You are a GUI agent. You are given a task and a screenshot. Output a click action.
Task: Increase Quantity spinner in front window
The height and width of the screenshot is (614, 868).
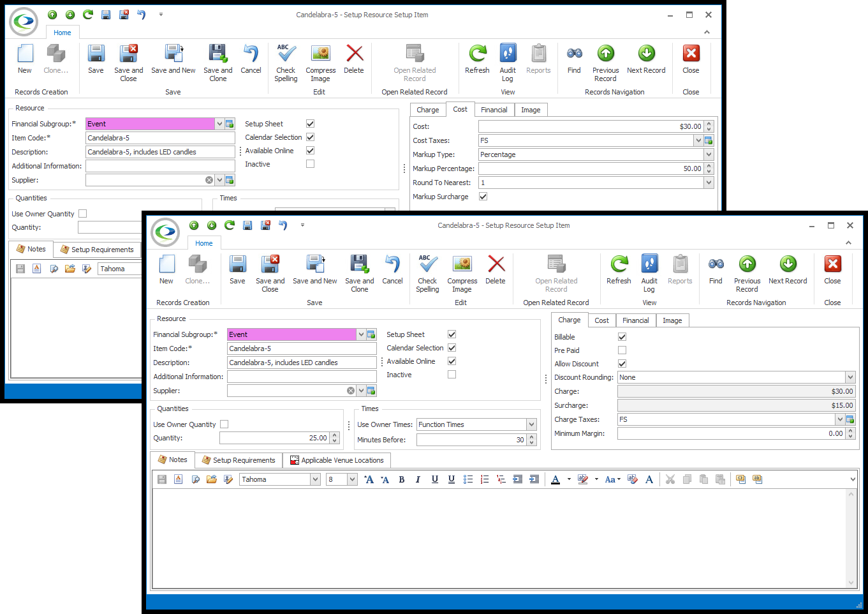335,435
